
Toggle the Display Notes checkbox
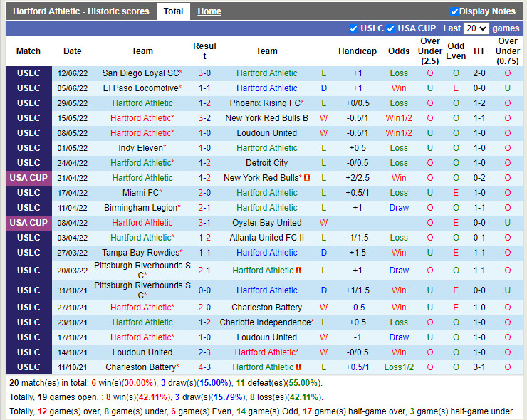[454, 11]
